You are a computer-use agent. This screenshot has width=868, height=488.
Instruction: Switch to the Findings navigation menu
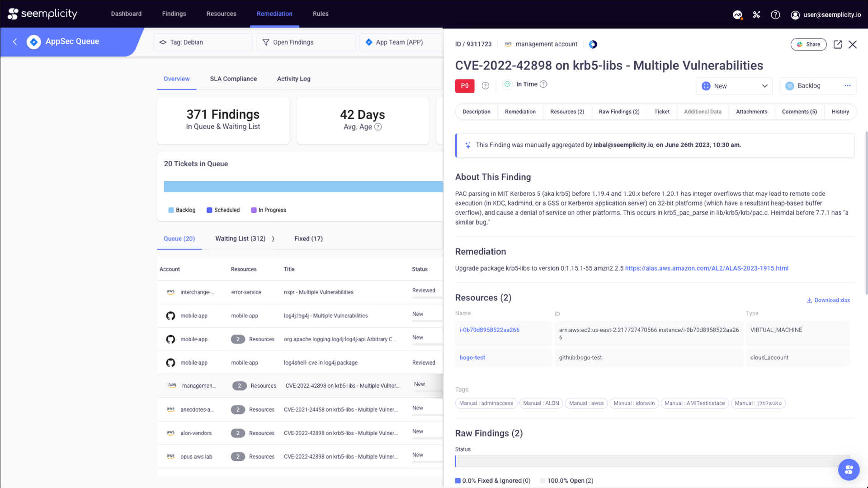coord(174,14)
